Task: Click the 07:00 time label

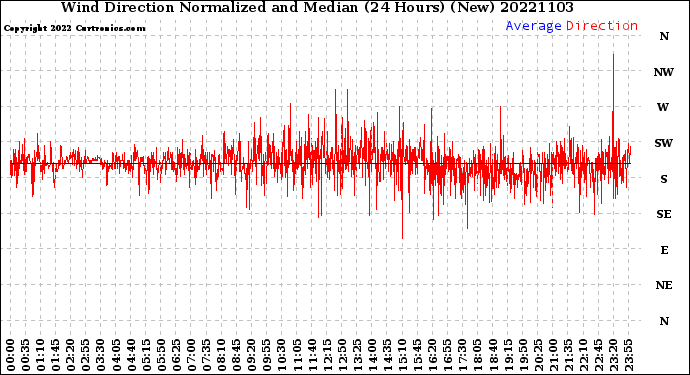Action: tap(191, 355)
